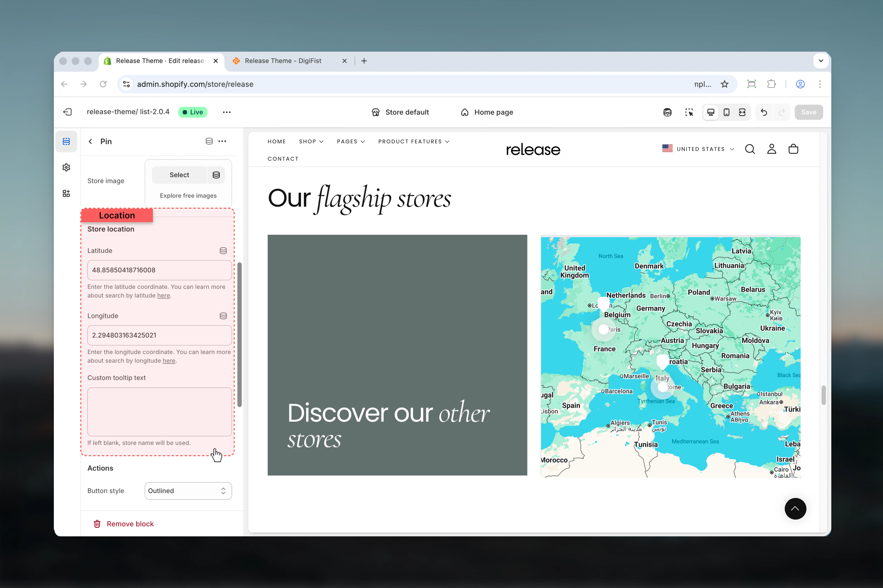Click the storefront search icon
Screen dimensions: 883x588
tap(750, 149)
